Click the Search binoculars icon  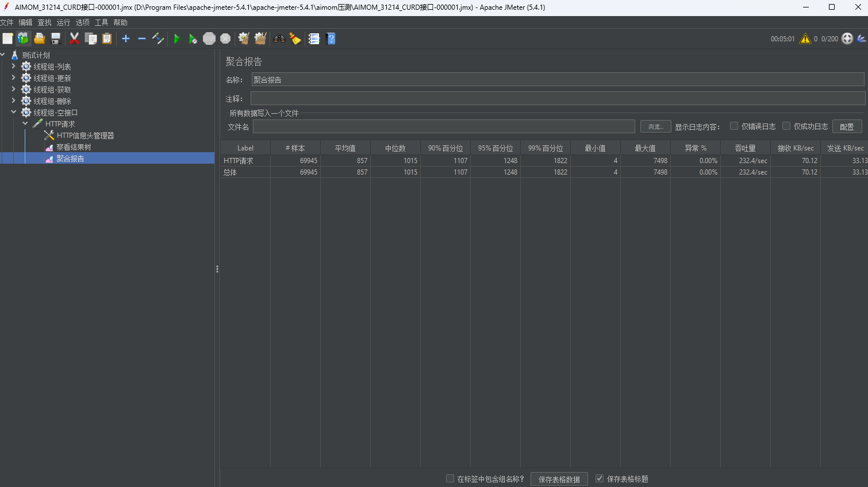pos(279,38)
